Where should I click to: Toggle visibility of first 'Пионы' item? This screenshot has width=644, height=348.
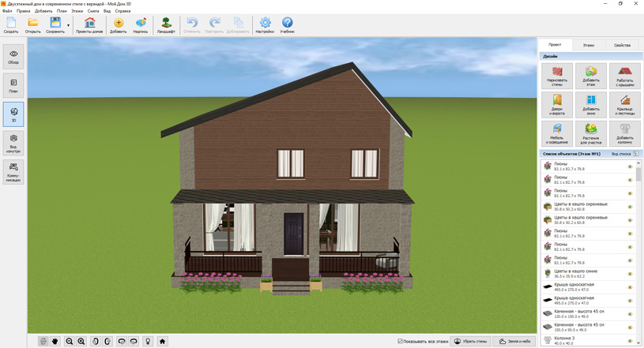pos(630,167)
